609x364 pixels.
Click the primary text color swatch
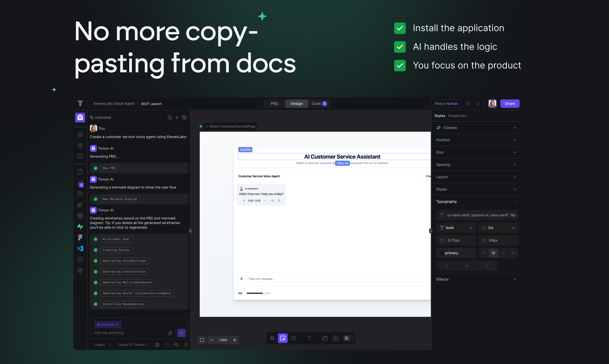click(441, 253)
